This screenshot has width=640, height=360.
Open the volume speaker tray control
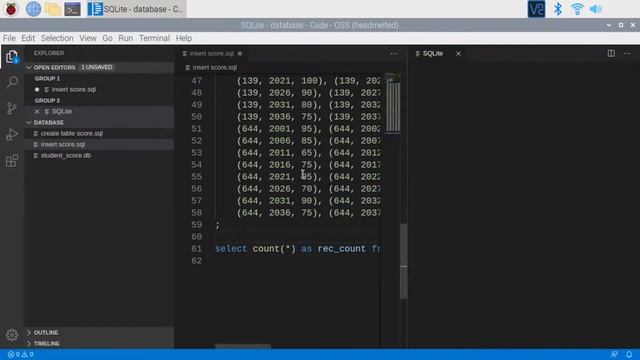(x=596, y=9)
